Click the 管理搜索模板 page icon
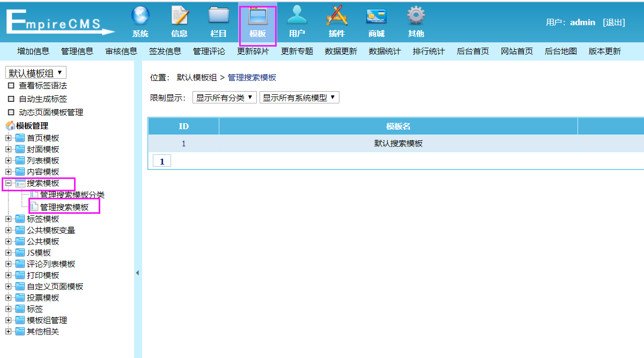Viewport: 644px width, 358px height. point(34,207)
